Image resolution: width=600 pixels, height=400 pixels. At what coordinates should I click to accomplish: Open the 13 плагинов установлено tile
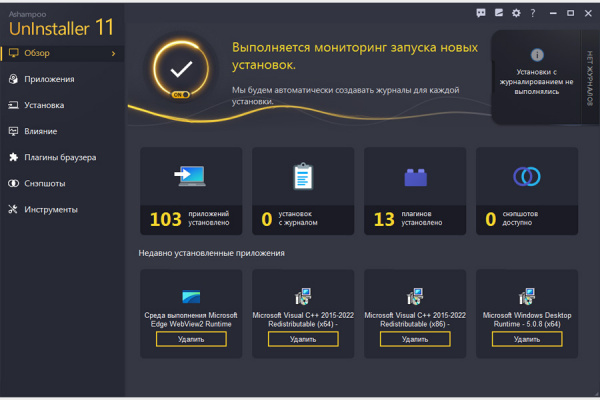point(415,191)
